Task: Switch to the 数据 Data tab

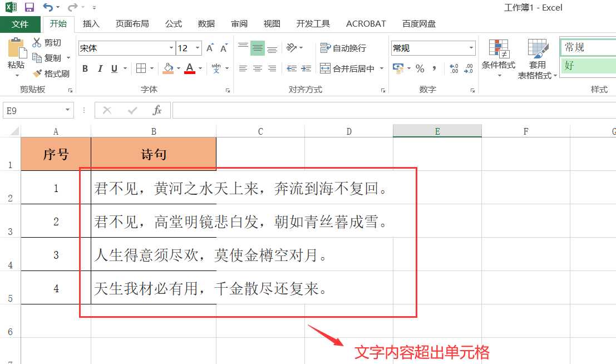Action: [206, 24]
